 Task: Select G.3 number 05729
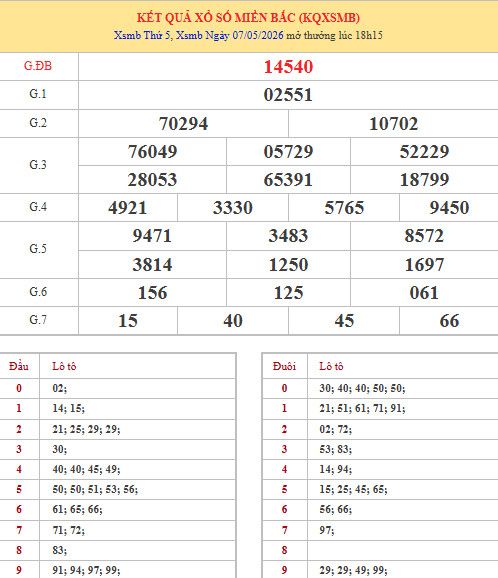pos(288,152)
